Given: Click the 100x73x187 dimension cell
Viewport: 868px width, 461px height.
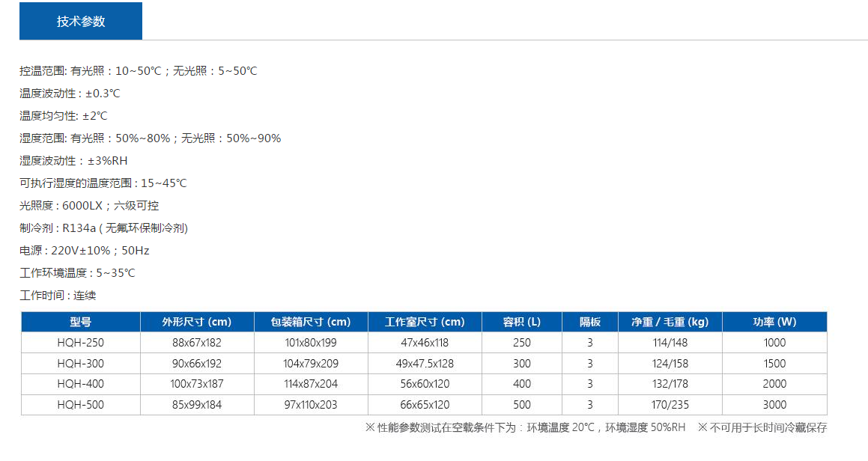Looking at the screenshot, I should [x=197, y=384].
